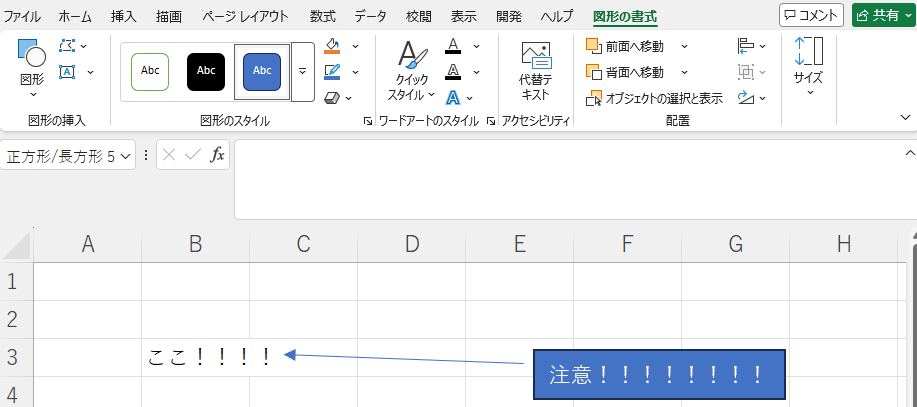Open the 前面へ移動 dropdown arrow
The width and height of the screenshot is (917, 407).
(684, 46)
